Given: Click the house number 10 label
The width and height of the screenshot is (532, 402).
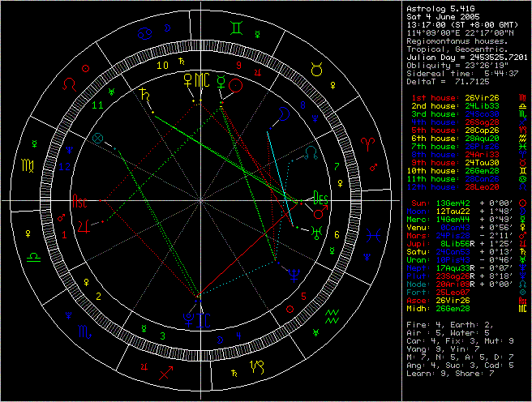Looking at the screenshot, I should pyautogui.click(x=162, y=65).
